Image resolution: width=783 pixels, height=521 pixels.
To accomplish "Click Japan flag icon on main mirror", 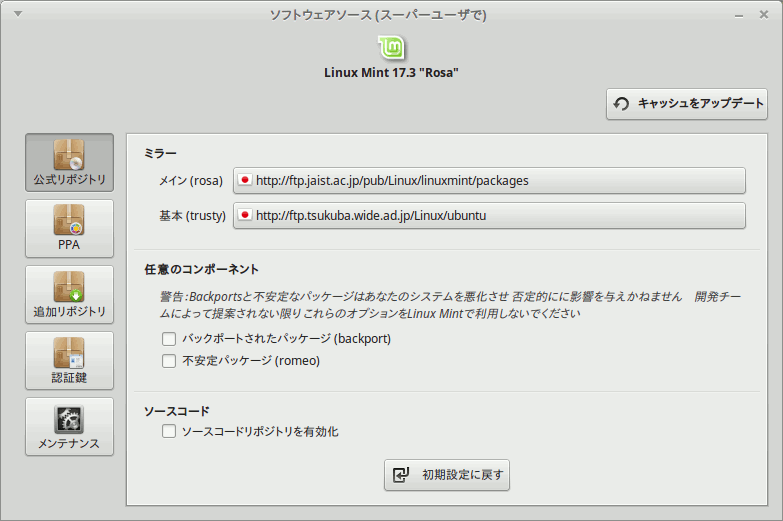I will pyautogui.click(x=245, y=180).
